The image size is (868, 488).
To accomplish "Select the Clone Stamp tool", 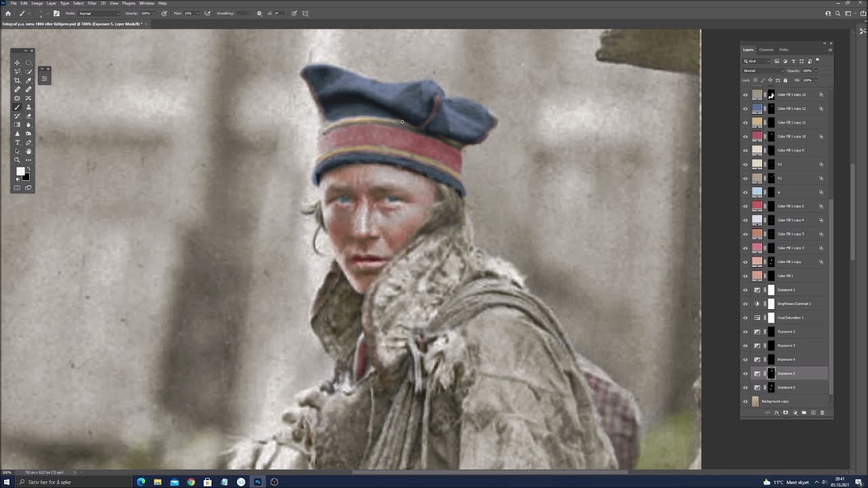I will (x=28, y=107).
